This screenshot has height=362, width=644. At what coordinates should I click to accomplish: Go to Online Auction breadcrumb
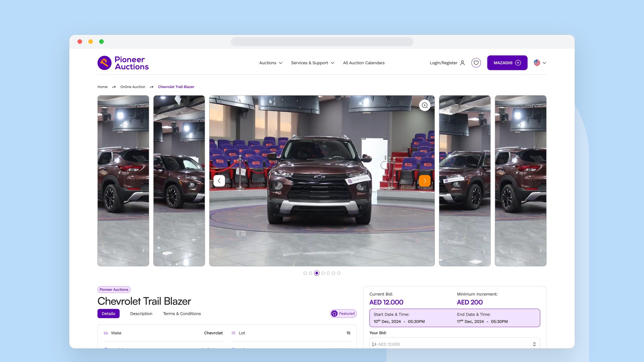click(x=133, y=87)
